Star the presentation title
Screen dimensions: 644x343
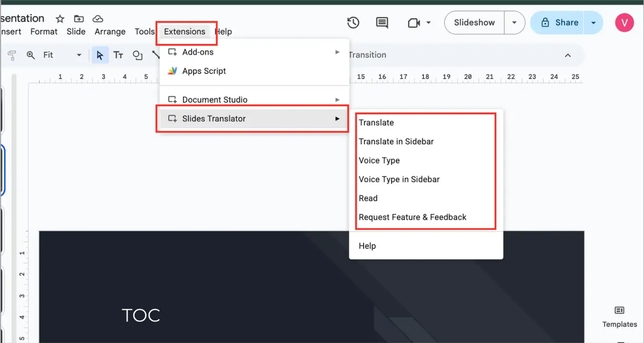pos(60,19)
